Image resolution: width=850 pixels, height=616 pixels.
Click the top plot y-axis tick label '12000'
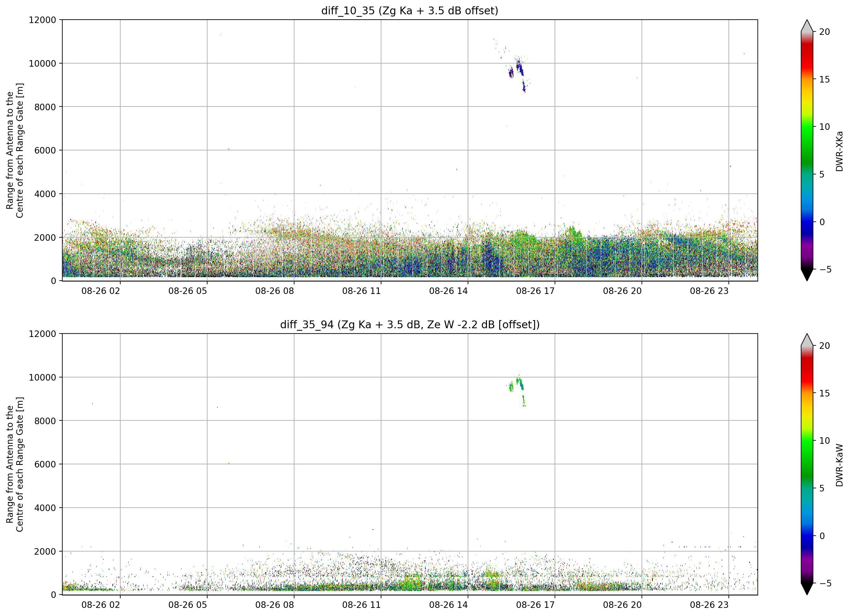tap(42, 20)
